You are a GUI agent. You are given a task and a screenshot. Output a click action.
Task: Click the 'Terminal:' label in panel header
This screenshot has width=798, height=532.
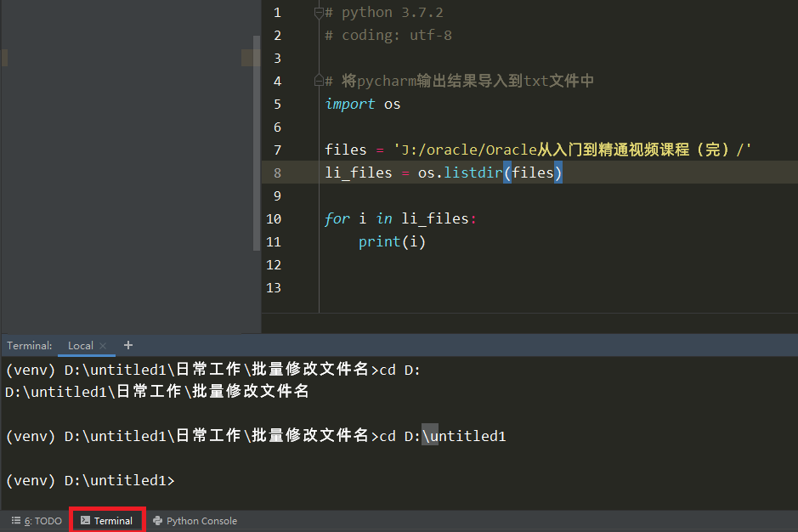(x=30, y=346)
